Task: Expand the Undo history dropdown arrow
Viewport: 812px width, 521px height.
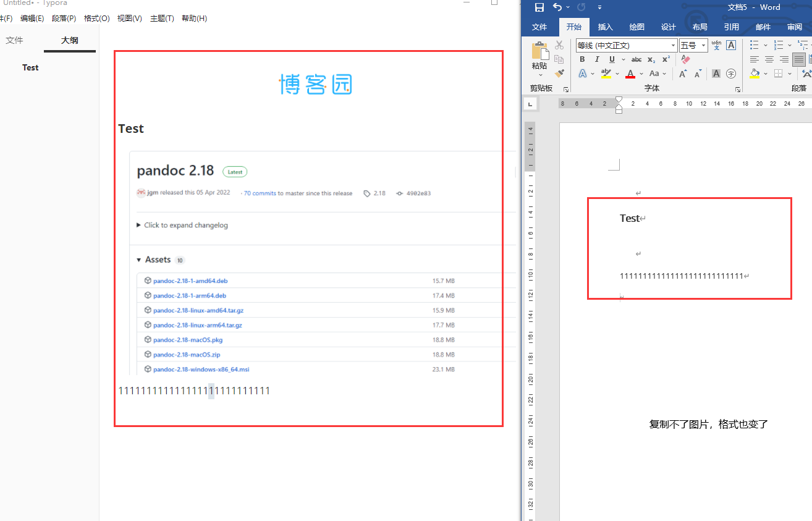Action: click(568, 7)
